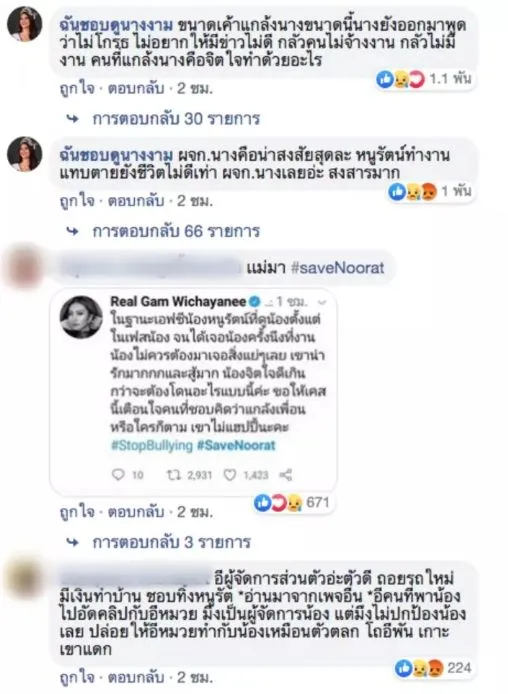Expand การตอบกลับ 66 รายการ replies
508x694 pixels.
(x=176, y=231)
